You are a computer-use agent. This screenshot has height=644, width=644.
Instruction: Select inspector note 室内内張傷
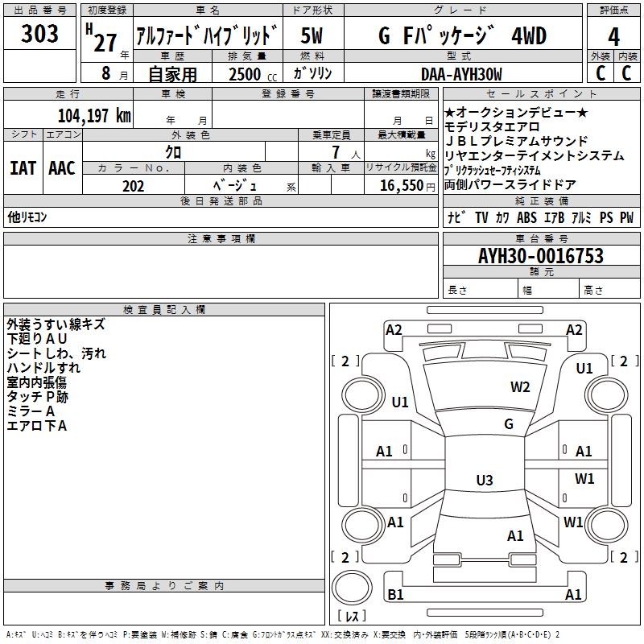click(36, 382)
